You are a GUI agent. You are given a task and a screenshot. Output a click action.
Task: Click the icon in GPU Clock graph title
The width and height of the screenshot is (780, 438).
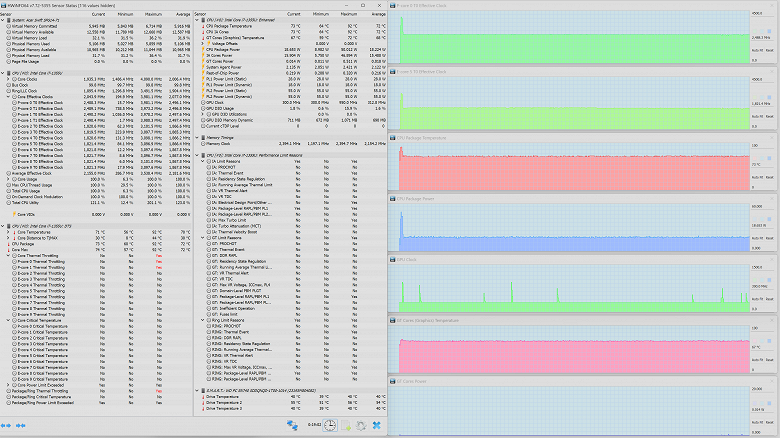click(392, 260)
